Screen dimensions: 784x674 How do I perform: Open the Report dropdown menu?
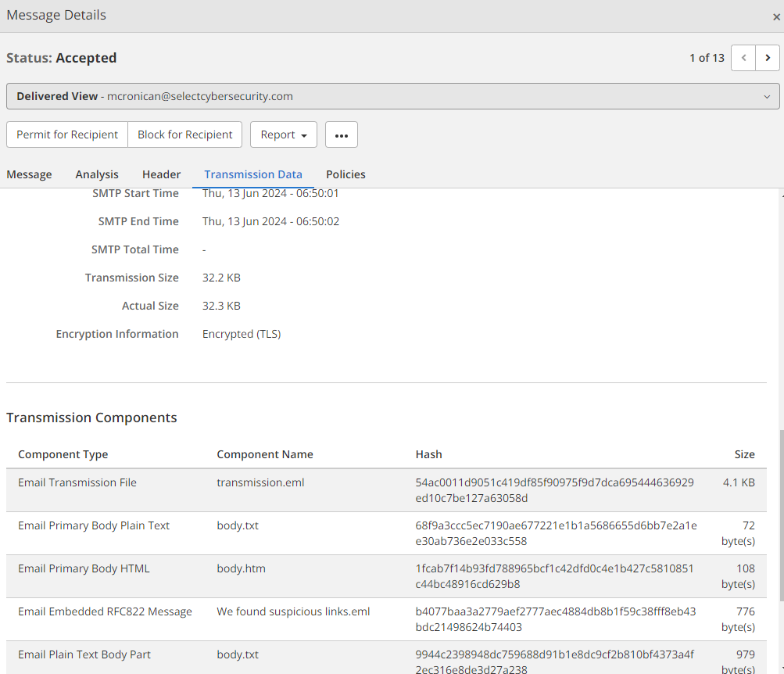(284, 134)
